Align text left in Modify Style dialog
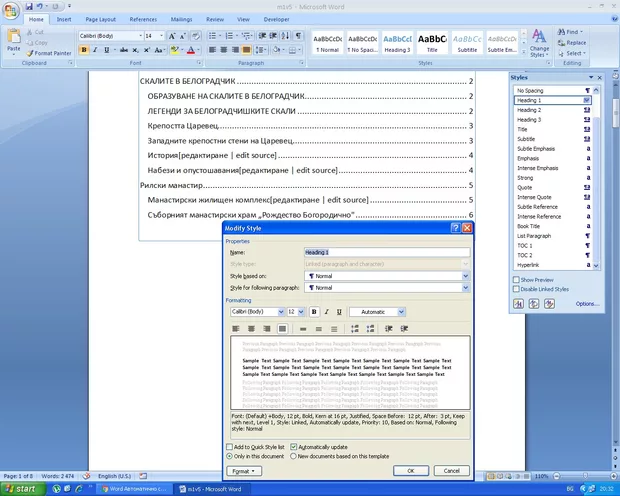This screenshot has height=496, width=620. [235, 328]
